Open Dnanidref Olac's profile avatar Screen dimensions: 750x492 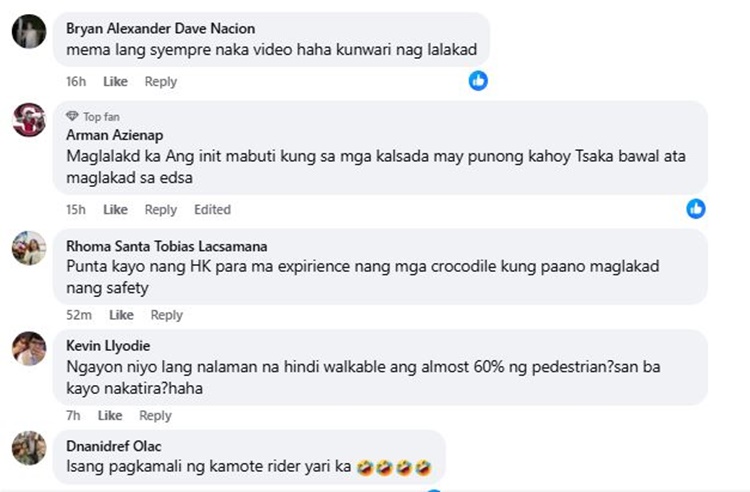click(28, 447)
